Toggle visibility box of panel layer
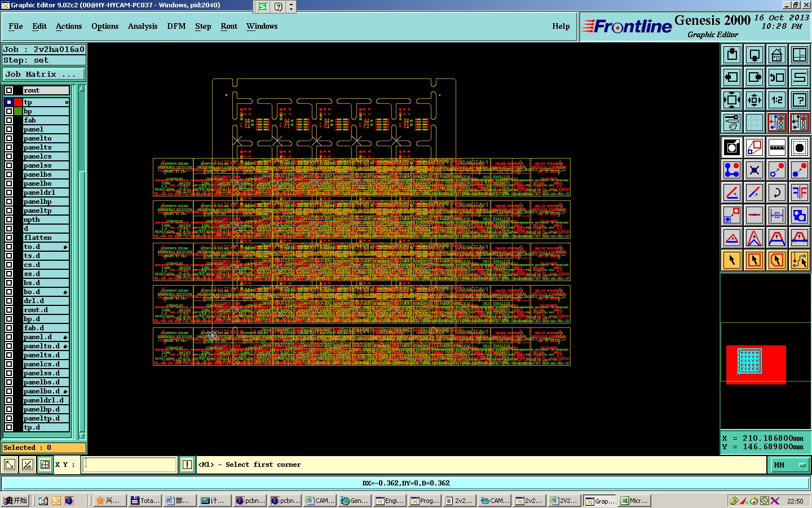The width and height of the screenshot is (812, 508). click(9, 129)
